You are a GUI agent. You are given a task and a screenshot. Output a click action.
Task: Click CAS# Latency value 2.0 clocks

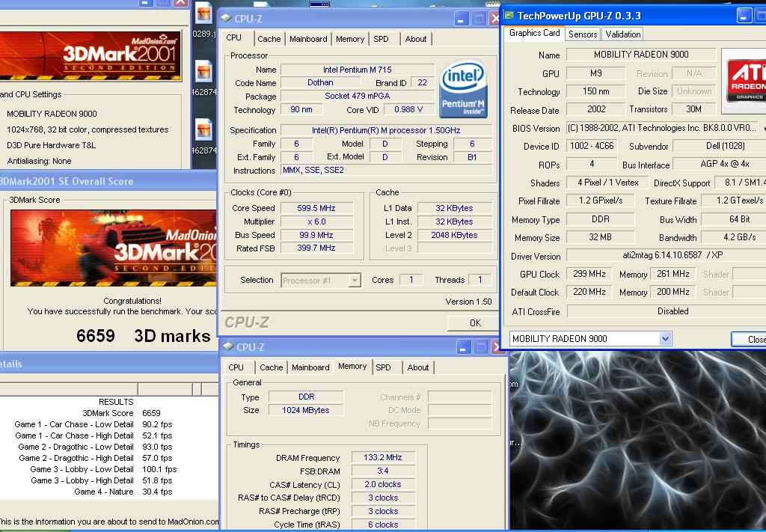click(382, 484)
